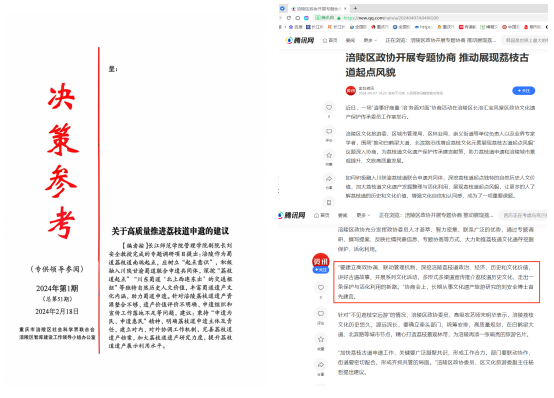Viewport: 554px width, 398px height.
Task: Click the text 2024年第1期
Action: tap(57, 288)
